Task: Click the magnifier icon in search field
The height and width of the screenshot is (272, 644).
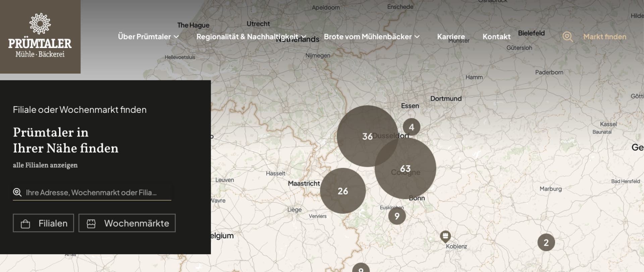Action: (x=17, y=192)
